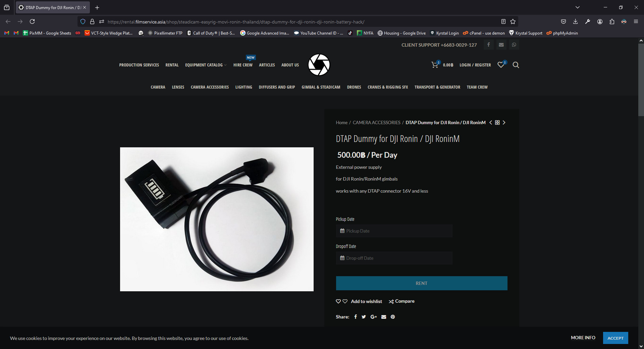This screenshot has width=644, height=349.
Task: Click the browser address bar URL
Action: 236,22
